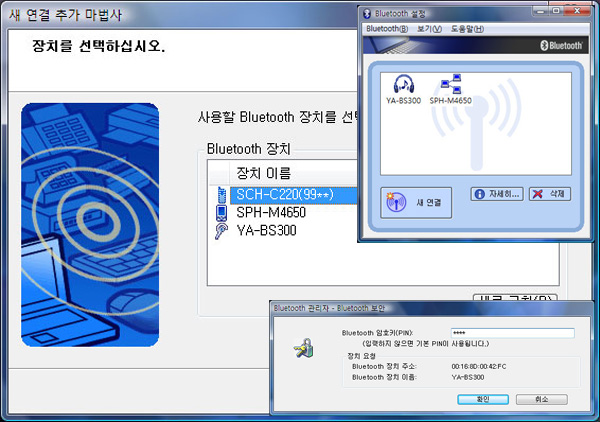Select SPH-M4650 row in wizard device list
The width and height of the screenshot is (600, 422).
click(x=271, y=212)
